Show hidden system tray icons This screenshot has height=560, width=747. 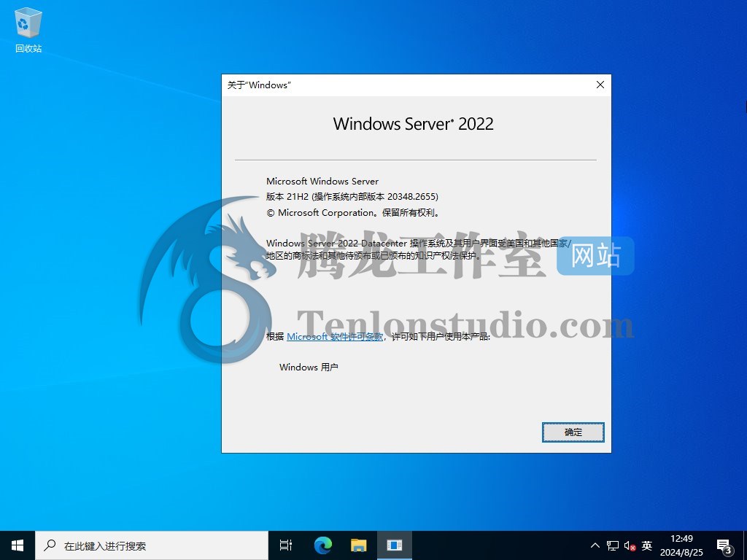click(595, 545)
